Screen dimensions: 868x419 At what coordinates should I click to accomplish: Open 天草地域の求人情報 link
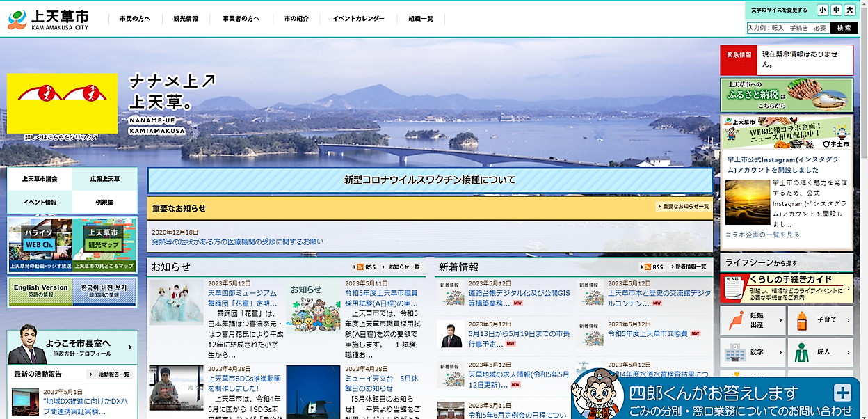(519, 379)
